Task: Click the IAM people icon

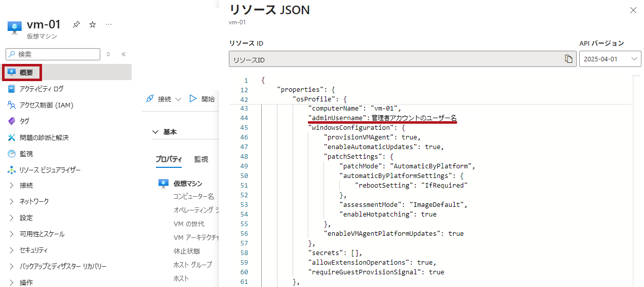Action: 12,105
